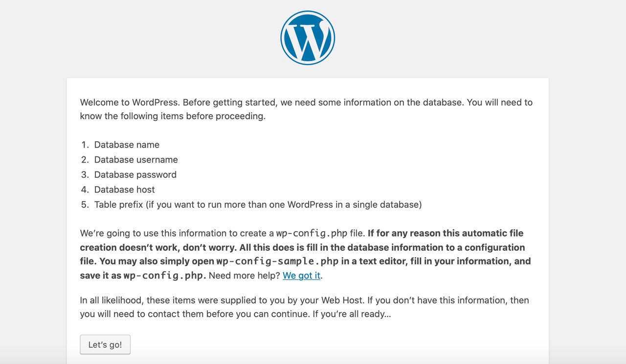This screenshot has height=364, width=626.
Task: Click "save it as wp-config.php." bold text
Action: pos(143,275)
